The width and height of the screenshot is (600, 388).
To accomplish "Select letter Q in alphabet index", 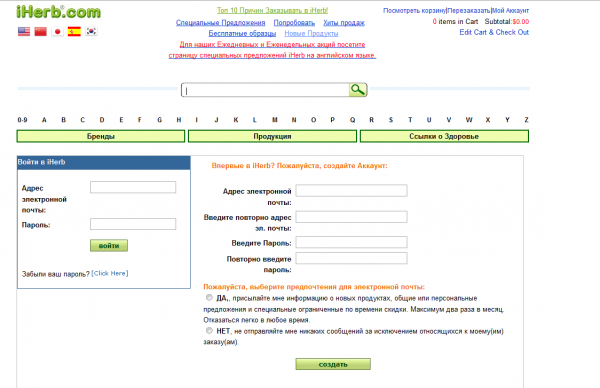I will [352, 120].
